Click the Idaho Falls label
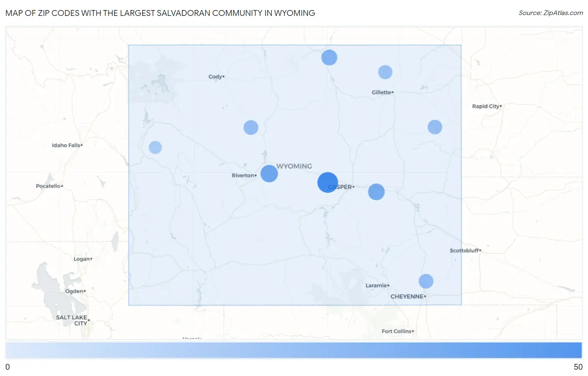Viewport: 588px width, 376px height. pos(67,145)
